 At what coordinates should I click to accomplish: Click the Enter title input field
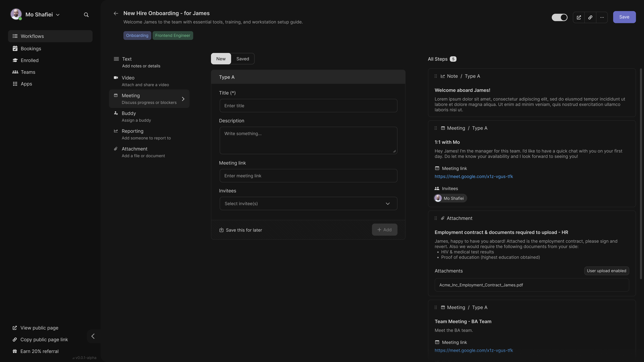(308, 106)
